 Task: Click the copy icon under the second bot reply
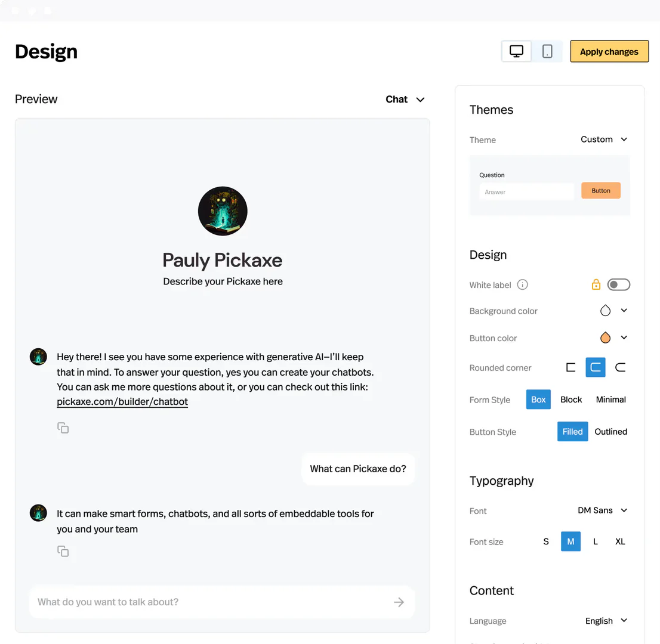(63, 551)
